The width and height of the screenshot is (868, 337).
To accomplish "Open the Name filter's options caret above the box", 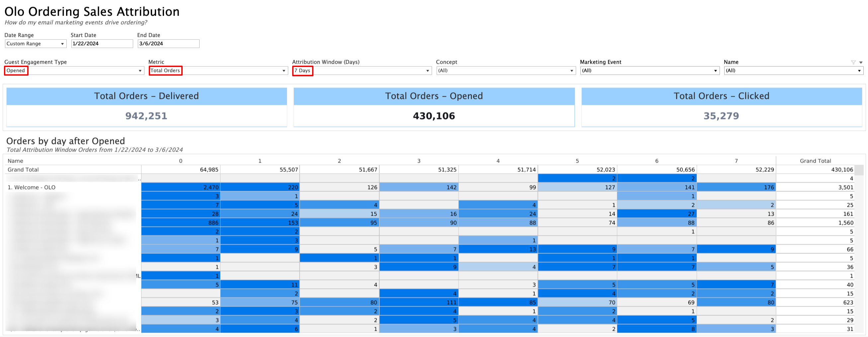I will (861, 62).
